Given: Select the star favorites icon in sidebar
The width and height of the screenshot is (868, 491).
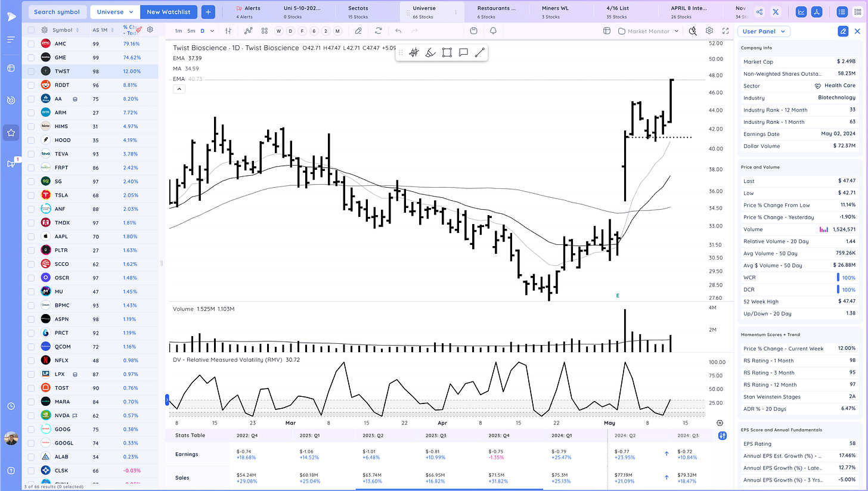Looking at the screenshot, I should tap(11, 132).
